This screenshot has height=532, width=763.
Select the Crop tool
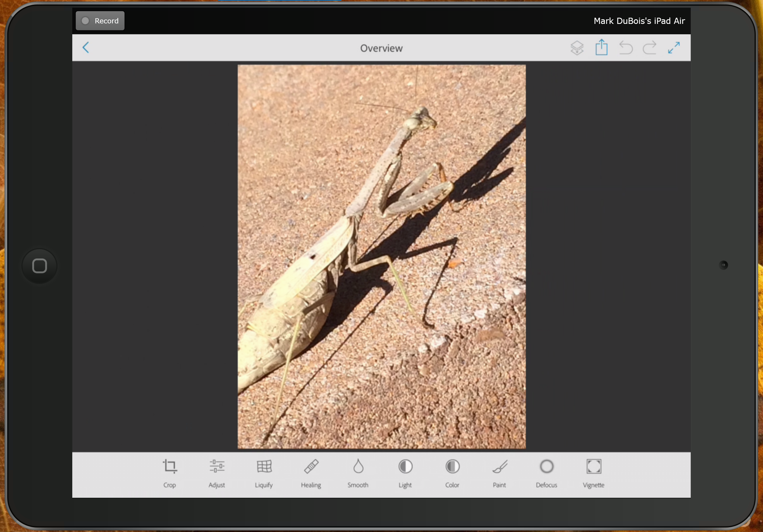coord(170,472)
